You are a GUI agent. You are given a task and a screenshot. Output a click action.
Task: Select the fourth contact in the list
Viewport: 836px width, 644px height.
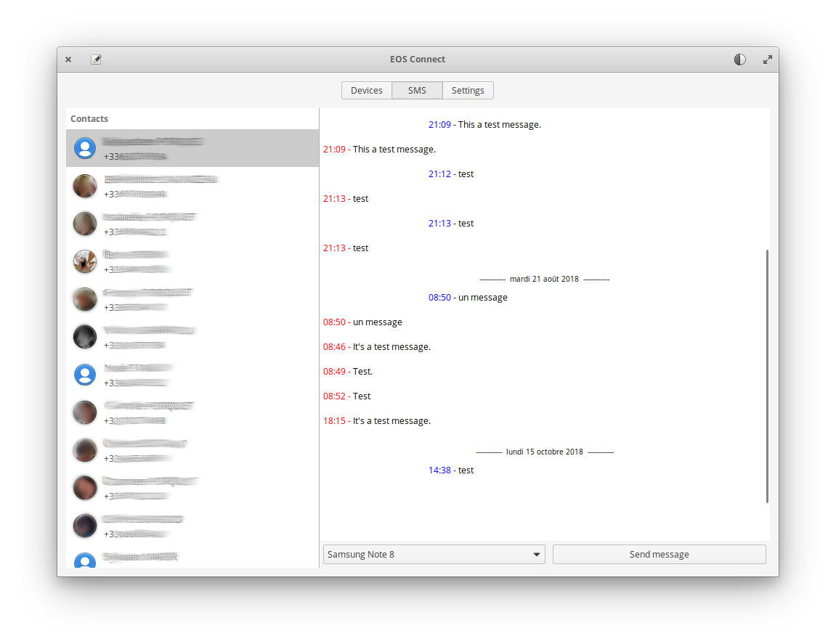click(85, 261)
